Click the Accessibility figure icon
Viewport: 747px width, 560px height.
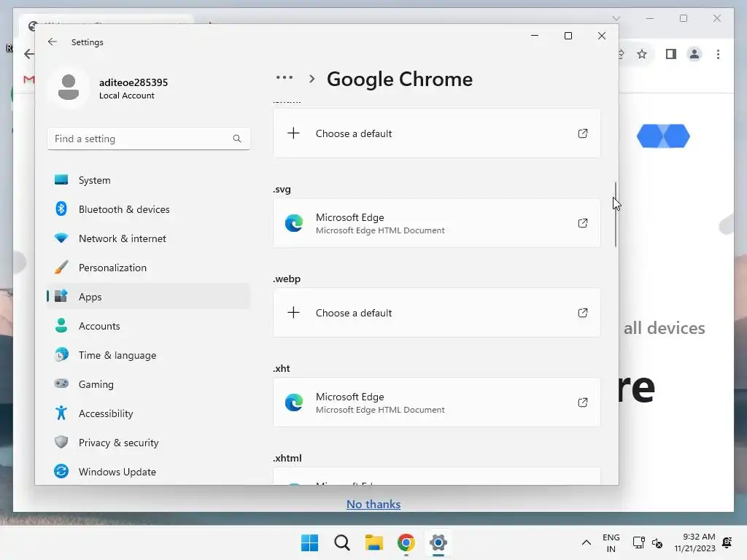pos(61,413)
